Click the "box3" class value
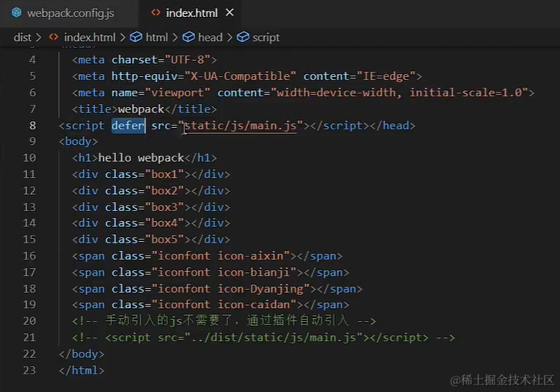The width and height of the screenshot is (560, 392). 165,207
